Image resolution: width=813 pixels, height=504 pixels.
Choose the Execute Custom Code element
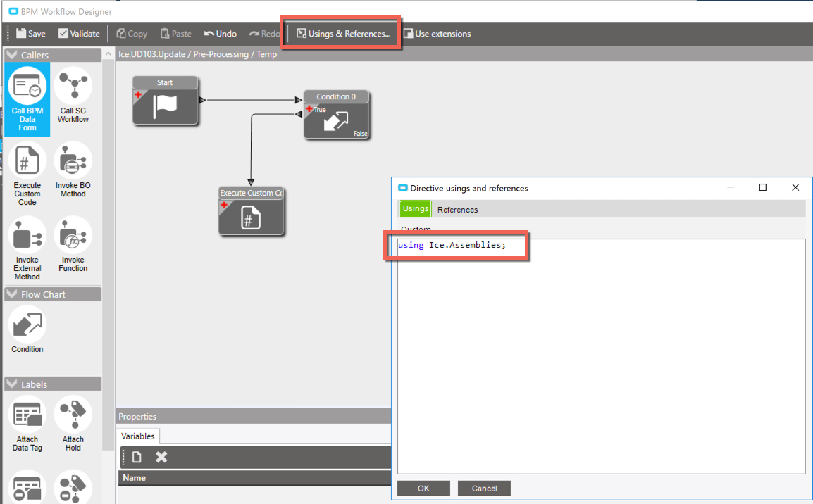[27, 172]
